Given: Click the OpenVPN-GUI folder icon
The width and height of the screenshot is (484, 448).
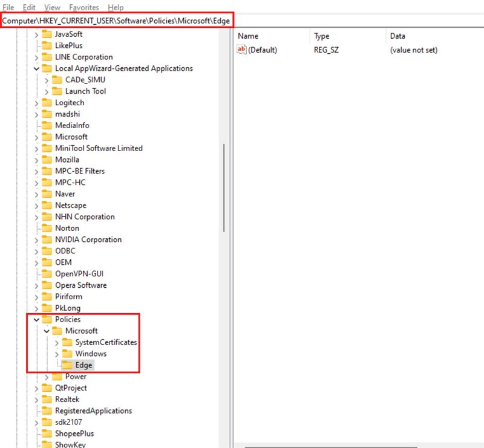Looking at the screenshot, I should [47, 274].
